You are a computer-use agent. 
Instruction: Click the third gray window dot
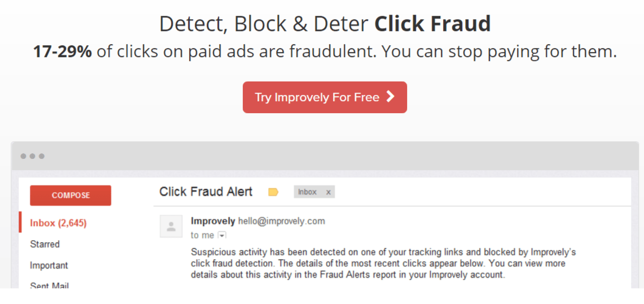(x=42, y=156)
